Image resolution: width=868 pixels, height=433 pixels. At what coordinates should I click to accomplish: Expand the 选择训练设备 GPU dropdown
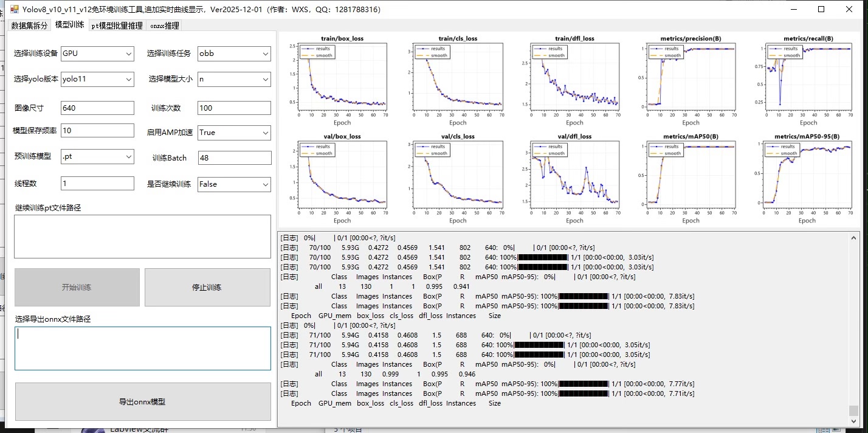pyautogui.click(x=97, y=54)
